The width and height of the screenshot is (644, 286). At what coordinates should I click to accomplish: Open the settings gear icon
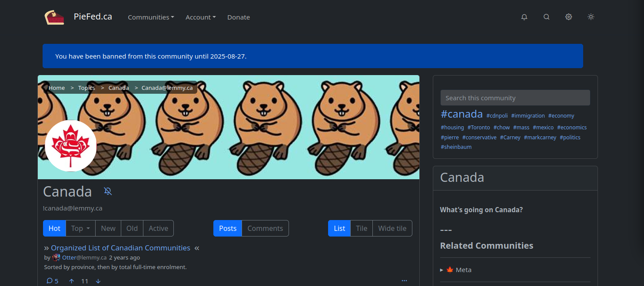click(568, 17)
